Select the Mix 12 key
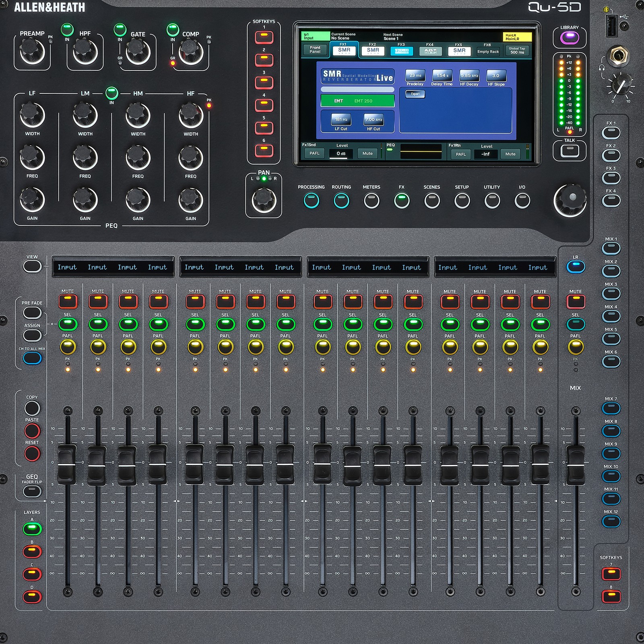 click(611, 521)
